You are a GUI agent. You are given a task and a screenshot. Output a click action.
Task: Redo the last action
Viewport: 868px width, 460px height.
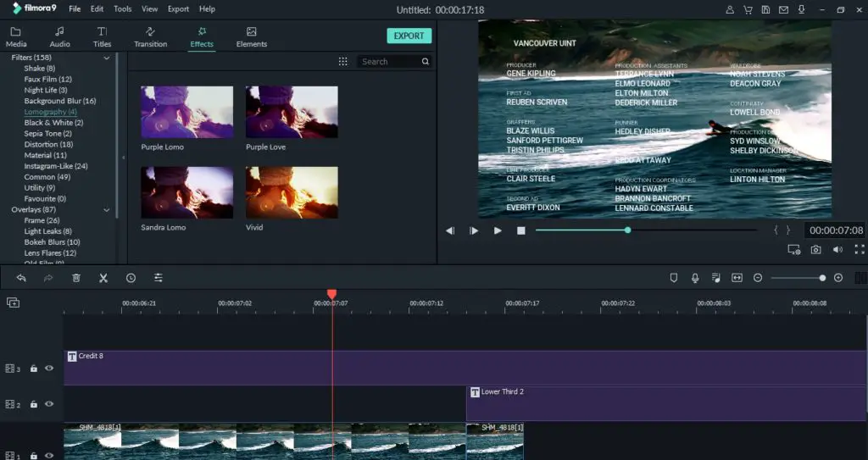(x=48, y=278)
